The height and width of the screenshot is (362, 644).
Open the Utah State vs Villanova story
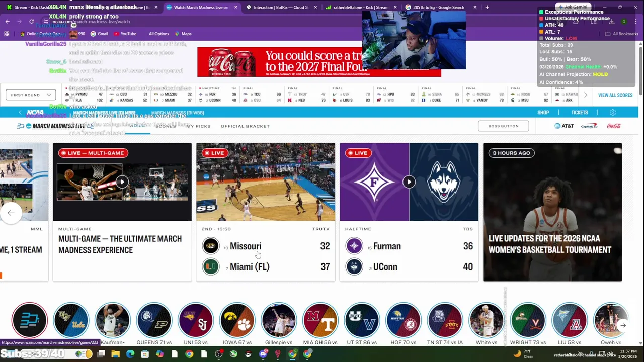tap(362, 320)
